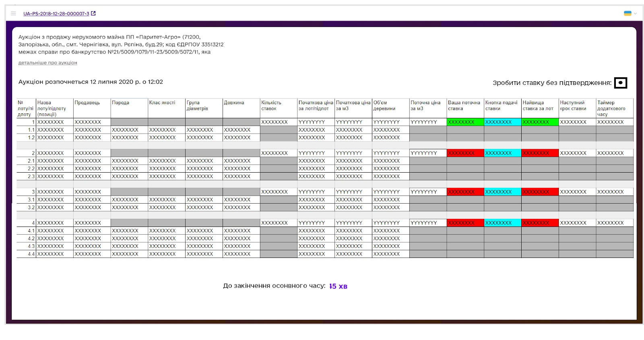Open the hamburger menu in the top bar
Viewport: 644px width, 340px height.
point(13,13)
